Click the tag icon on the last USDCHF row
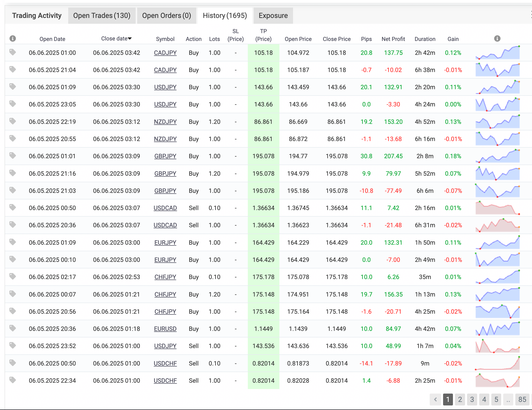 [13, 380]
